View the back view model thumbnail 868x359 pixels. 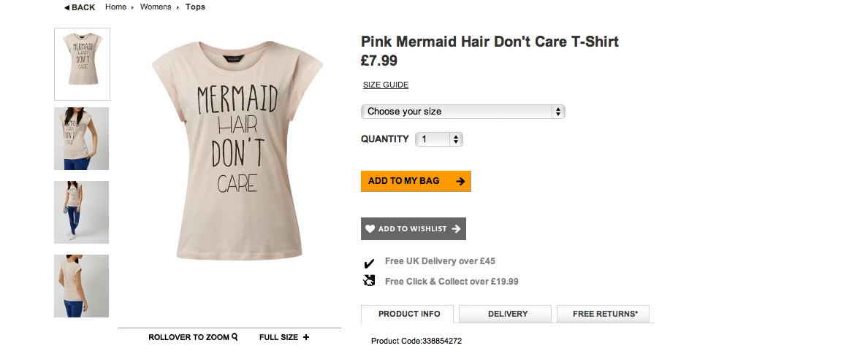click(82, 286)
